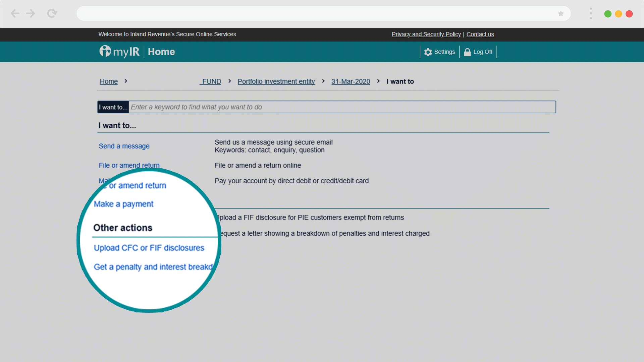This screenshot has height=362, width=644.
Task: Click the myIR logo
Action: [119, 52]
